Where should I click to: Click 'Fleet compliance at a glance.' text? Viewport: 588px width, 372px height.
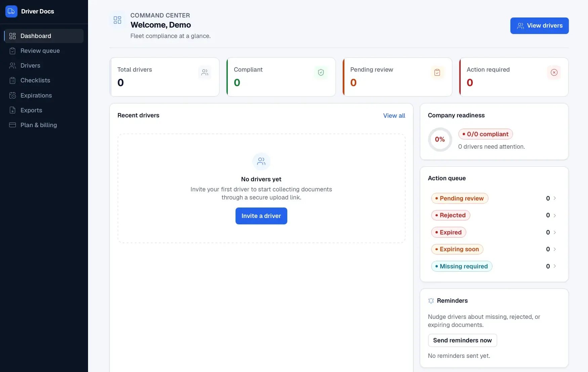(x=170, y=36)
